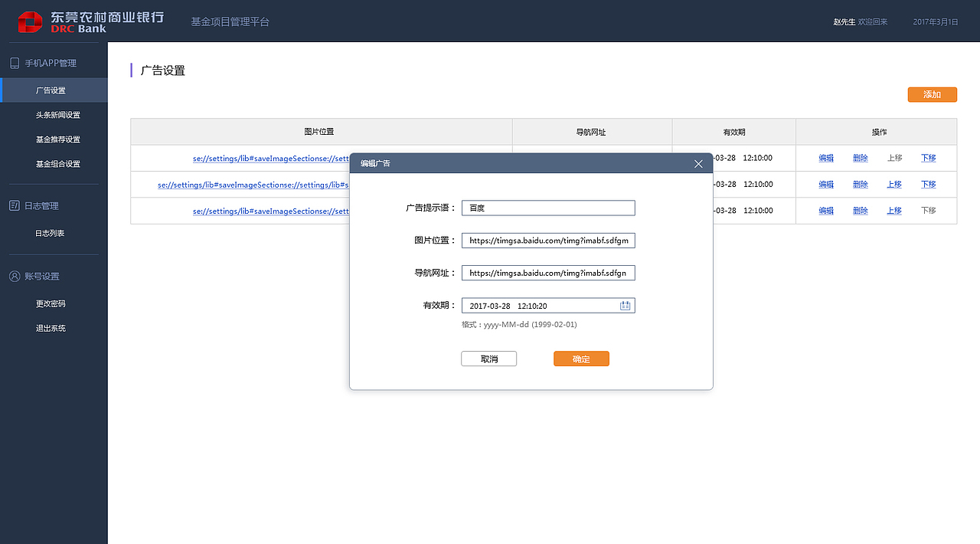The width and height of the screenshot is (980, 544).
Task: Confirm with the orange 确定 button
Action: click(581, 359)
